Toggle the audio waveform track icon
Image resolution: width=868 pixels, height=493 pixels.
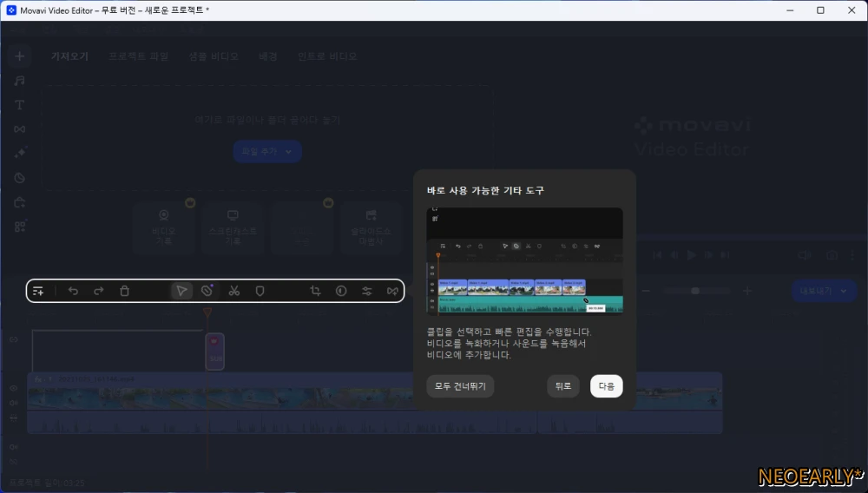click(x=14, y=418)
